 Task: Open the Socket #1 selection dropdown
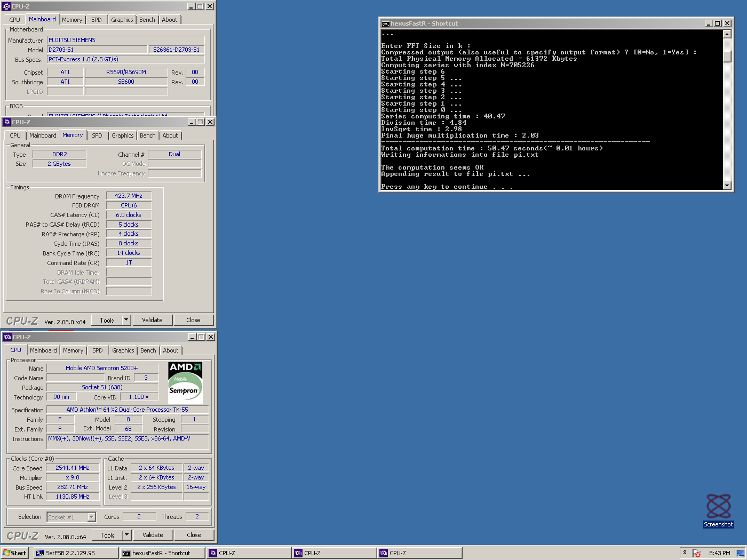pos(92,517)
